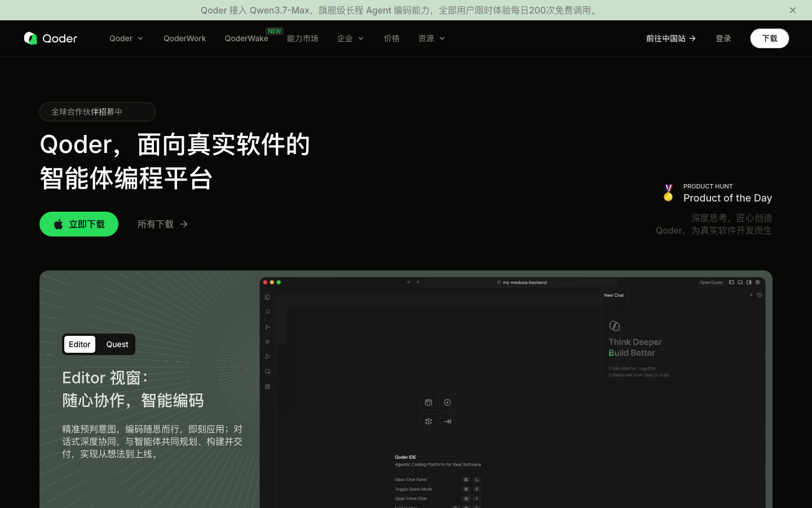The height and width of the screenshot is (508, 812).
Task: Click the arrow-to-bar tab icon tile in IDE preview
Action: [x=447, y=421]
